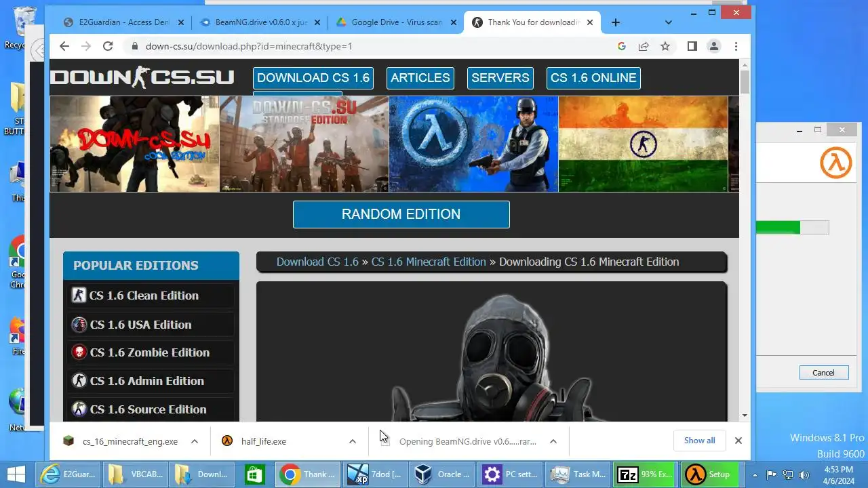Switch to the Google Drive - Virus scan tab
868x488 pixels.
tap(397, 22)
